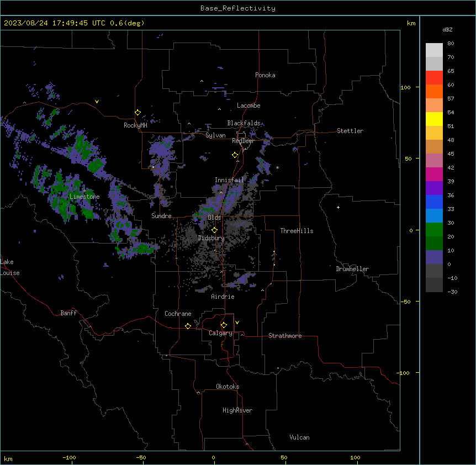Select the blue 33-36 dBZ legend band

(434, 202)
